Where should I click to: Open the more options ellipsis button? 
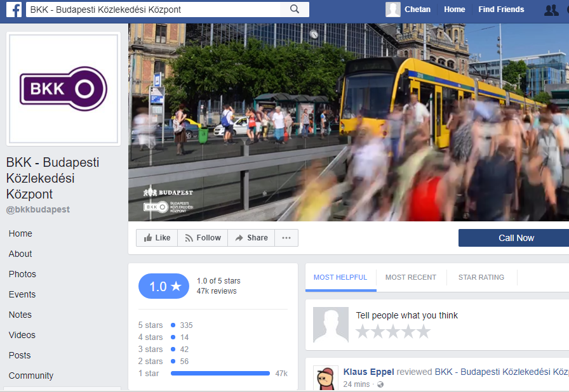286,238
